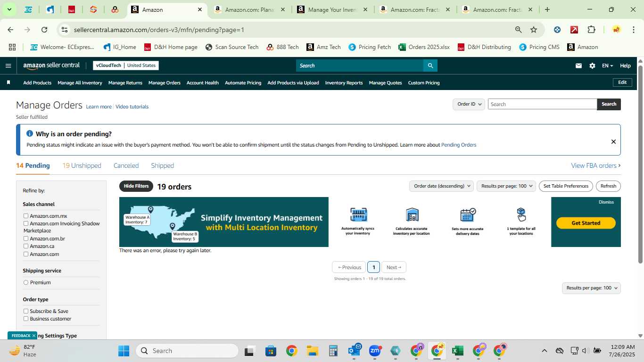Check the Subscribe & Save order type
The width and height of the screenshot is (644, 362).
pos(26,311)
